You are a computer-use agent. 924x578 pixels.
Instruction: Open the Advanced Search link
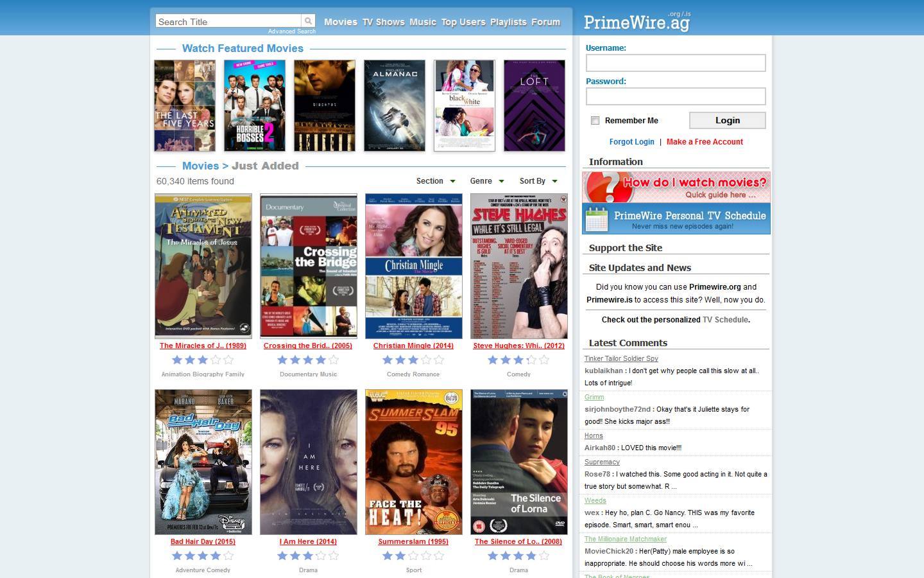tap(292, 31)
